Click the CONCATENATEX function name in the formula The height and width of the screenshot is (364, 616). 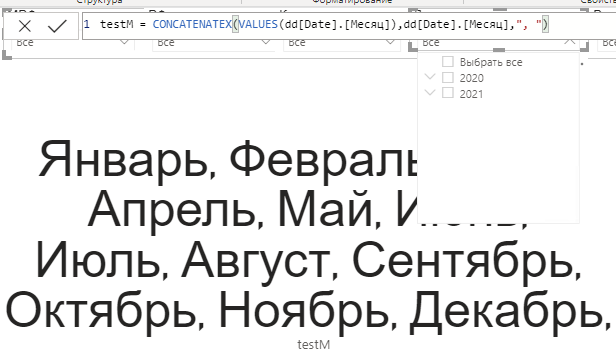tap(192, 24)
